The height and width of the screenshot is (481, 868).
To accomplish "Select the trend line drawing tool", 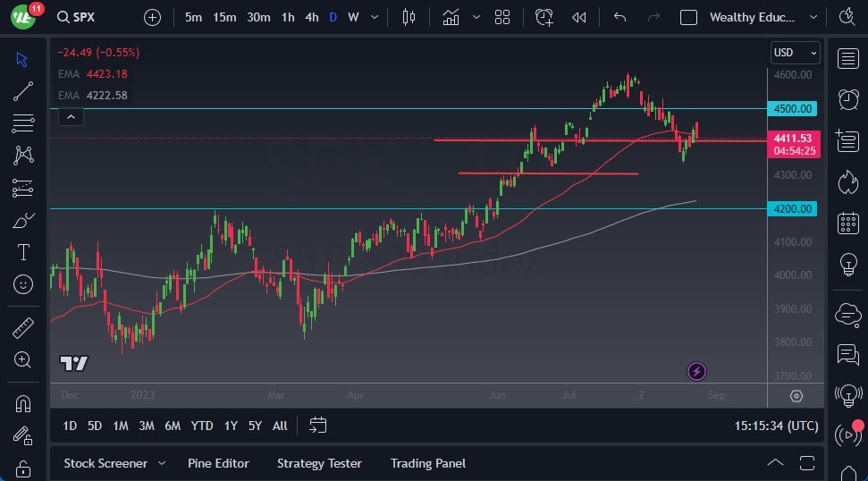I will (23, 90).
